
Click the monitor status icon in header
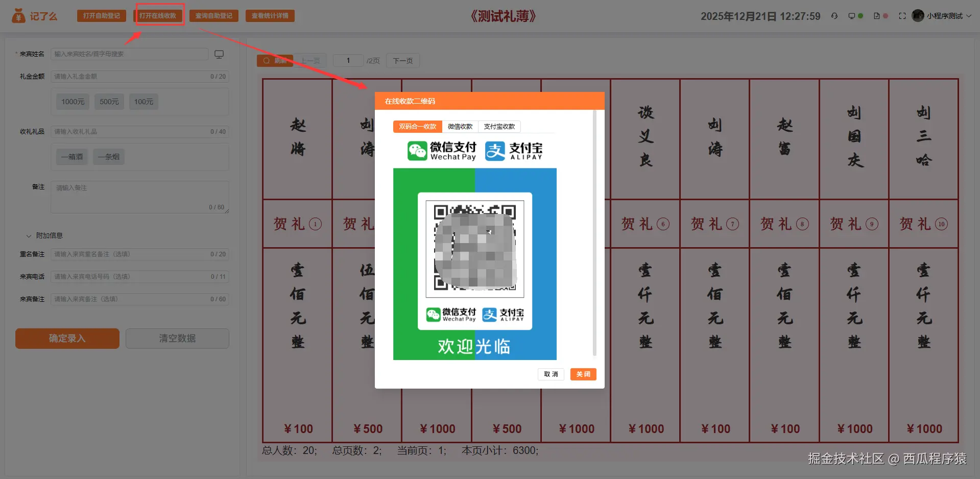[851, 16]
